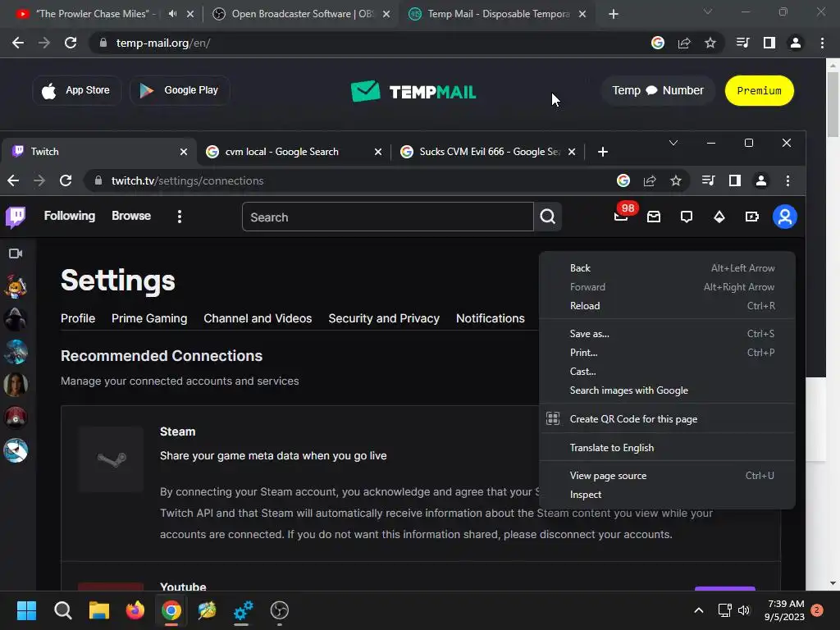Choose Translate to English in context menu

(x=667, y=448)
